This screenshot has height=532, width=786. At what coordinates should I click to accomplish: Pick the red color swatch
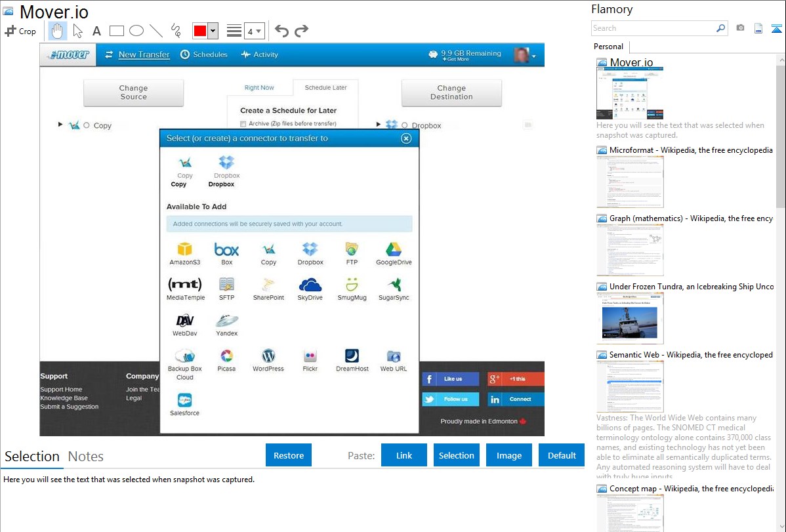[x=200, y=31]
